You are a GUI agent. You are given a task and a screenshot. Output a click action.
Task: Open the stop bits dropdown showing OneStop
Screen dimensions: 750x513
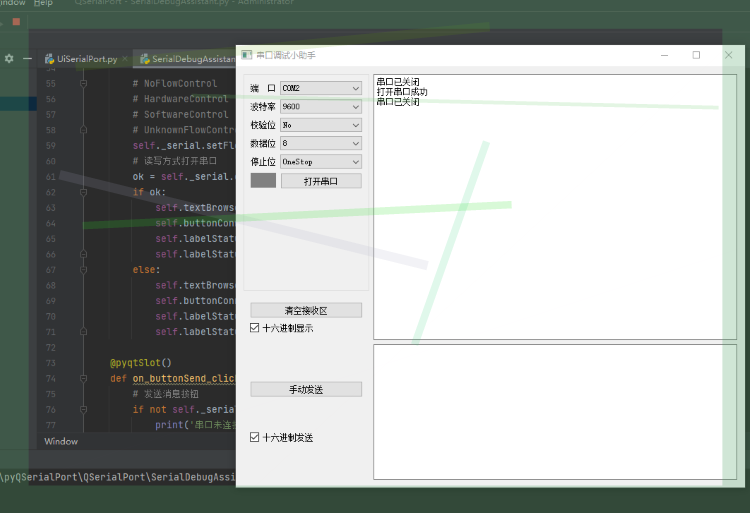[x=320, y=162]
